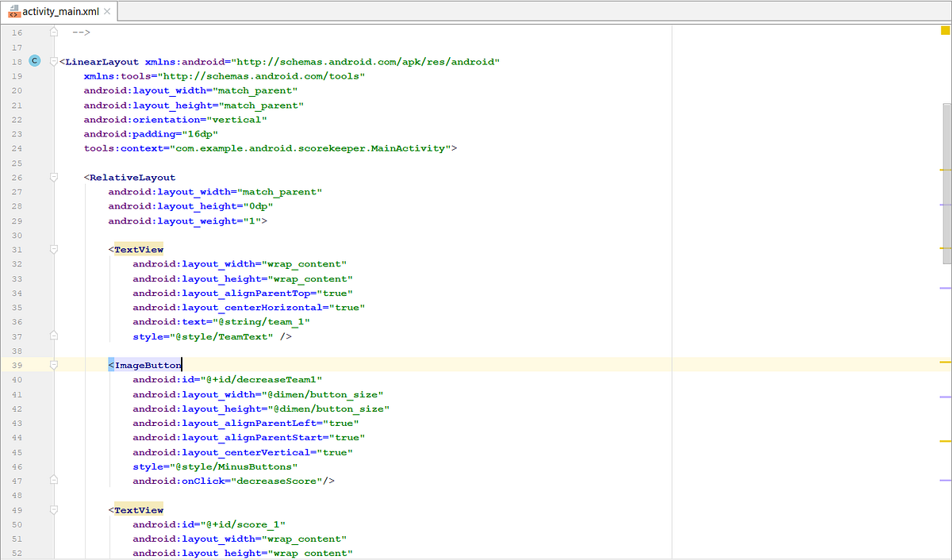Collapse the ImageButton block with its gutter arrow
The width and height of the screenshot is (952, 560).
(53, 364)
